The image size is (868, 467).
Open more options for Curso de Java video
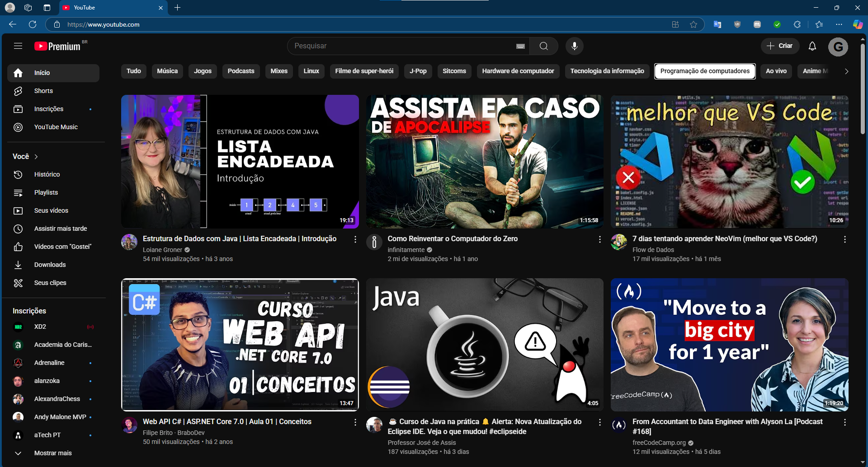click(x=600, y=422)
